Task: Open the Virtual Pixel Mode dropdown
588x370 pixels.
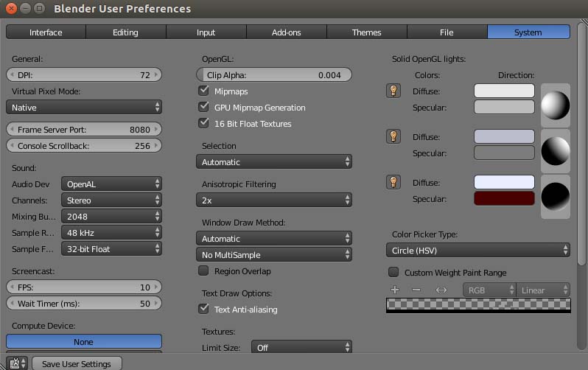Action: point(83,108)
